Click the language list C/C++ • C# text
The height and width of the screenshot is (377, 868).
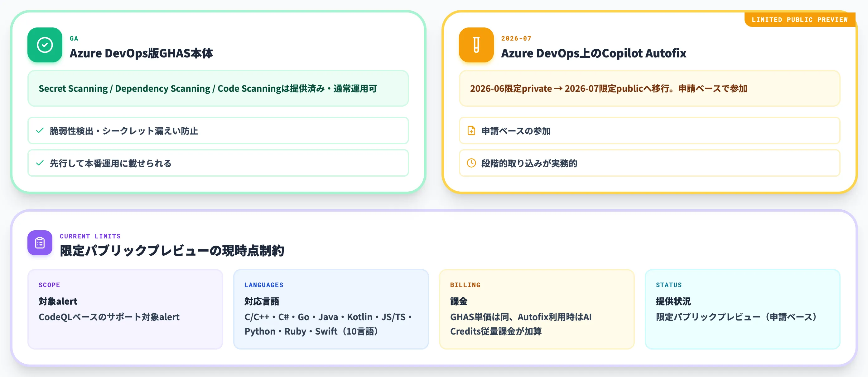pos(328,324)
